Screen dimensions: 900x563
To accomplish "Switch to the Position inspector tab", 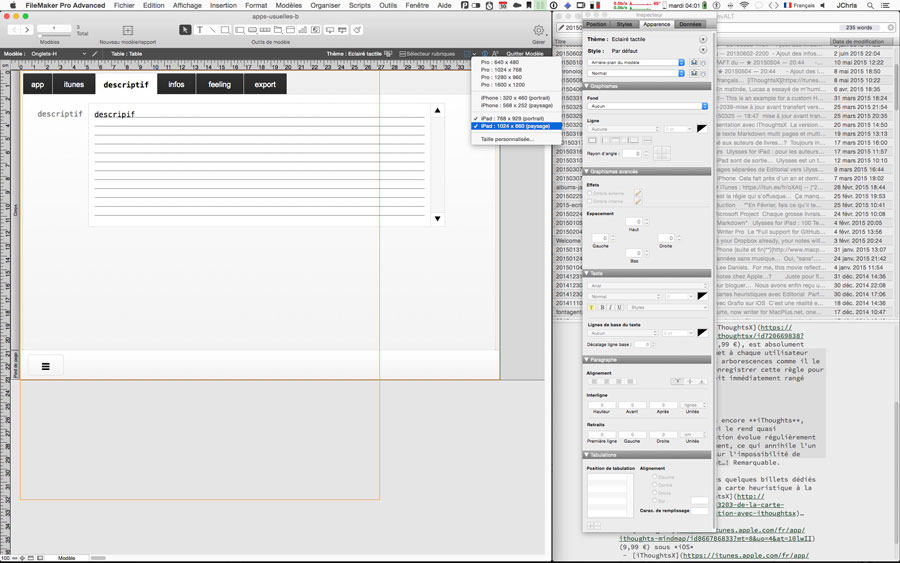I will click(596, 24).
